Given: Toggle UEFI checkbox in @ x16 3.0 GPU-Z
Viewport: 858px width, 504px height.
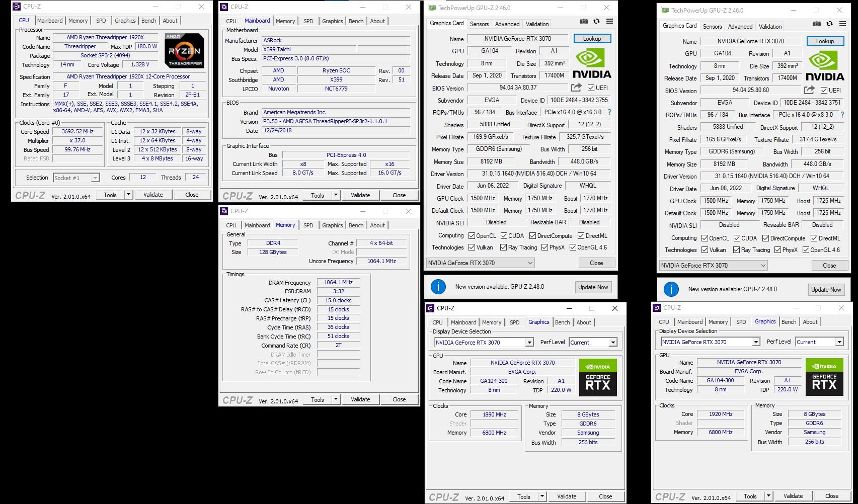Looking at the screenshot, I should (x=591, y=88).
